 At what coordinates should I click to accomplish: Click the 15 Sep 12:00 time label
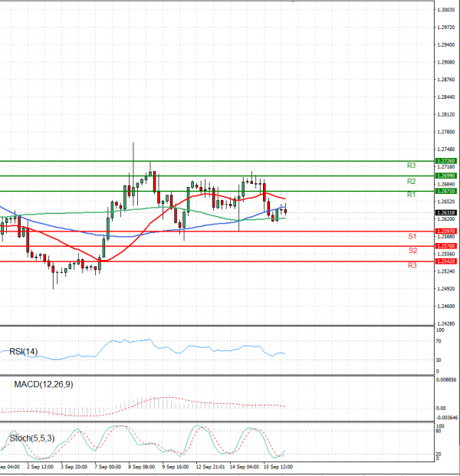tap(278, 467)
